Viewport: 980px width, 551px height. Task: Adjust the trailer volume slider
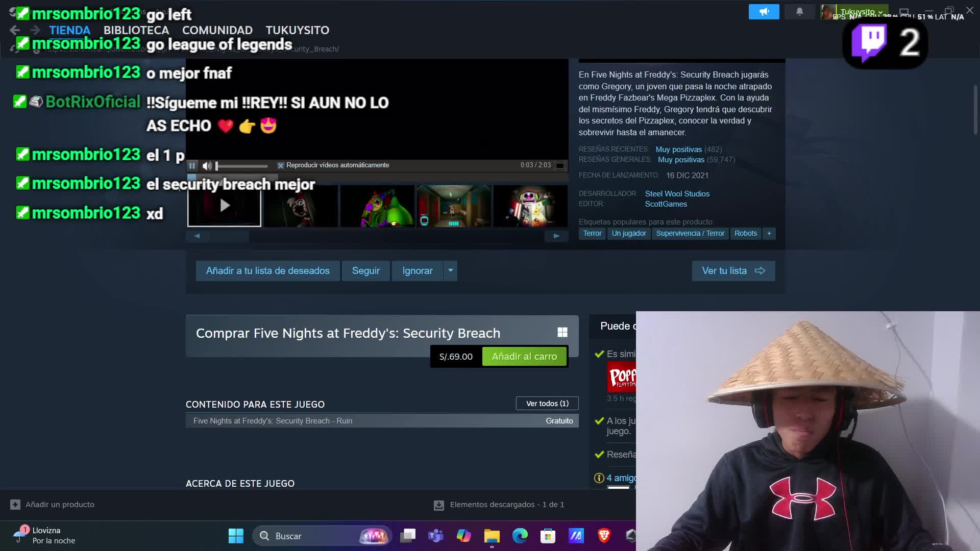click(x=241, y=166)
